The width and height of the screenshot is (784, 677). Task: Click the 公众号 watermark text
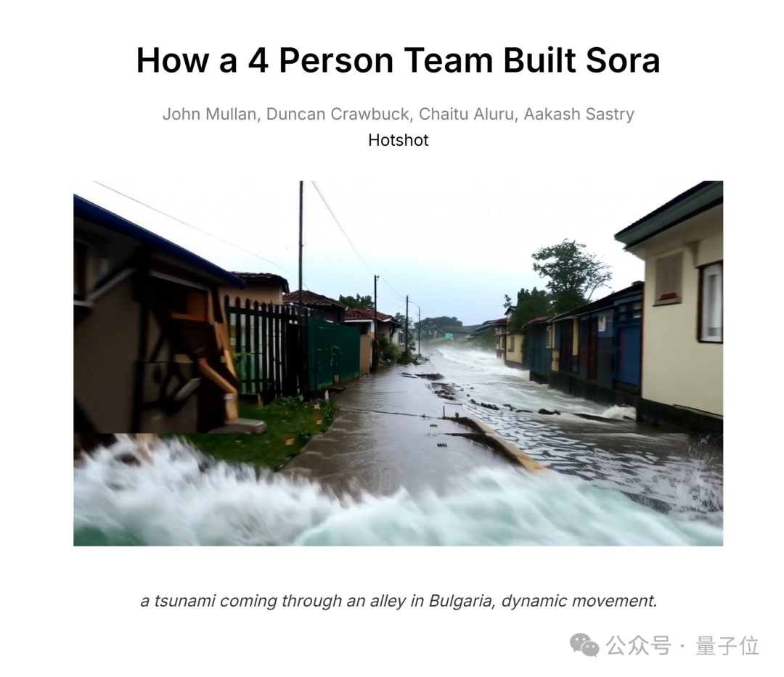(639, 646)
